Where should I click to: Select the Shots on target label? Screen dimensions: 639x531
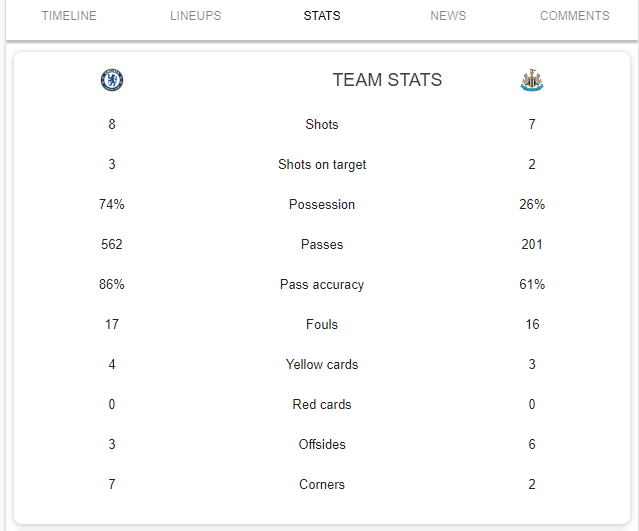tap(322, 165)
